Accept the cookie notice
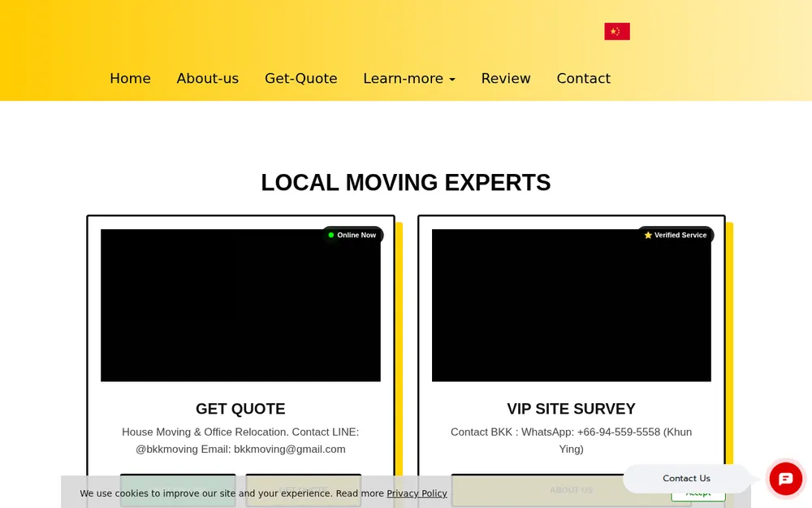This screenshot has width=812, height=508. (x=698, y=493)
